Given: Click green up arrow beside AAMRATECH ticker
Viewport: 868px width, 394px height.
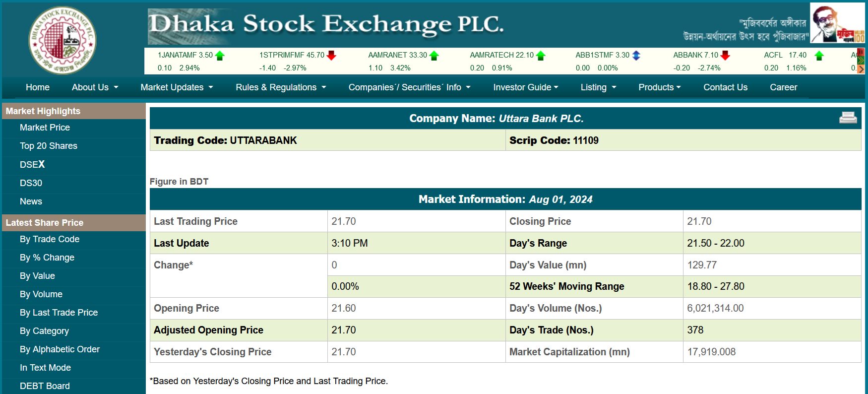Looking at the screenshot, I should tap(541, 56).
